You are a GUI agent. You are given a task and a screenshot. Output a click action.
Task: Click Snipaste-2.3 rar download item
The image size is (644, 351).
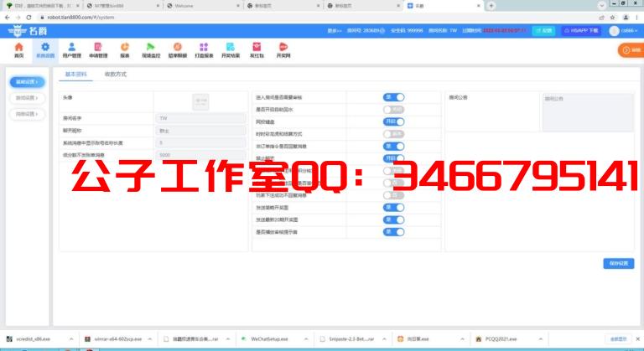(x=353, y=339)
